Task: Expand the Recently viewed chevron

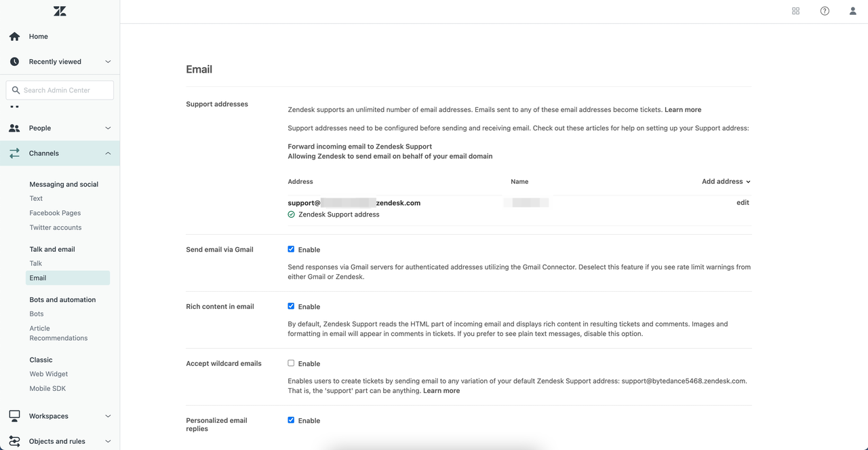Action: click(x=108, y=62)
